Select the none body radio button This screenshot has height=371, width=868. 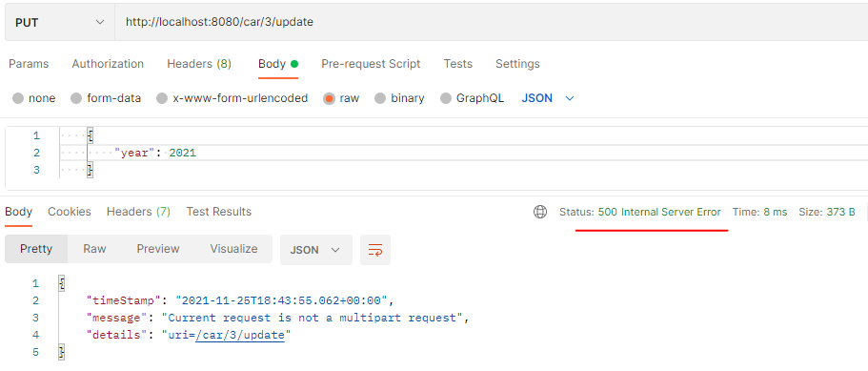coord(18,98)
